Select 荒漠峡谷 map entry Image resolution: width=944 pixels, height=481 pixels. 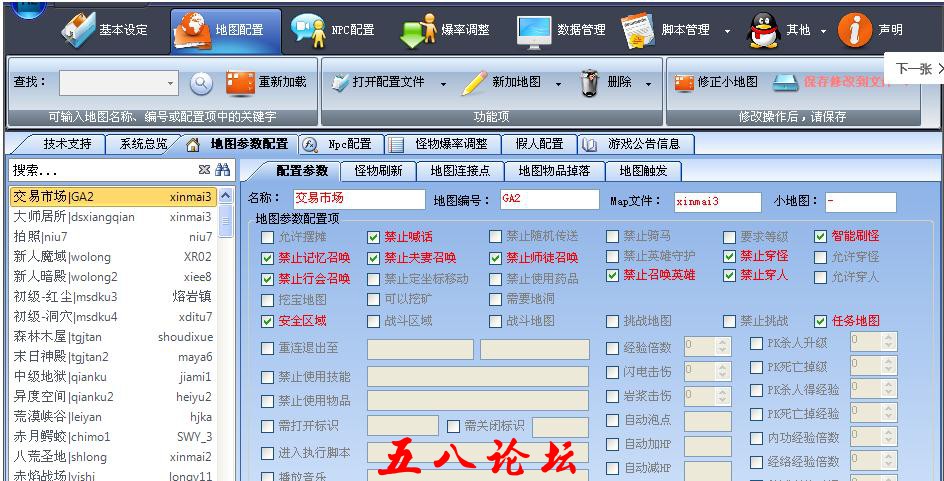coord(113,417)
